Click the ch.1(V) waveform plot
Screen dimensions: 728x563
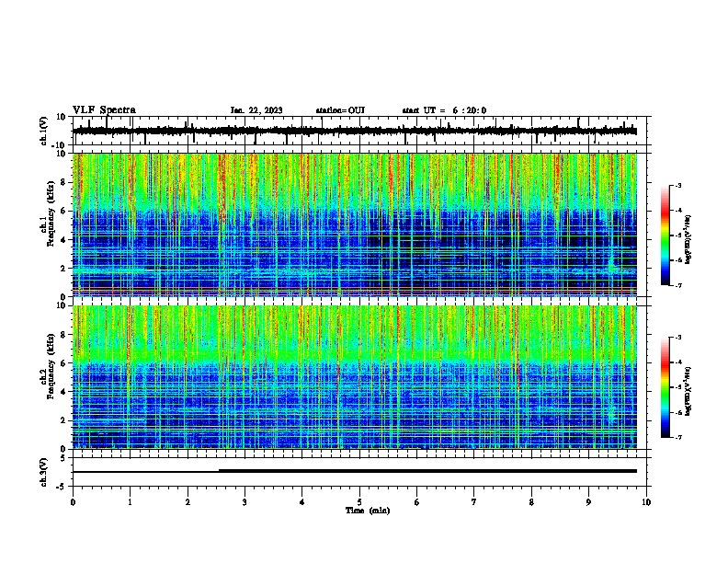click(x=359, y=131)
